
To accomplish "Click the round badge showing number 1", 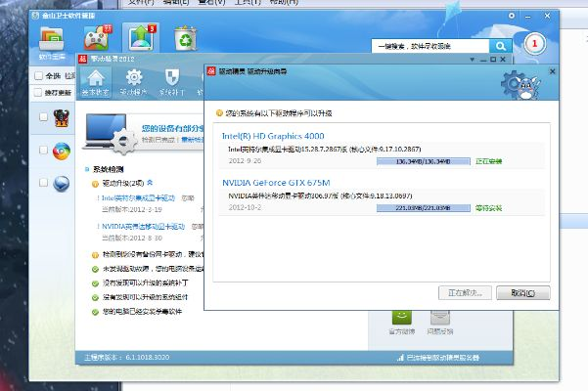I will coord(534,43).
